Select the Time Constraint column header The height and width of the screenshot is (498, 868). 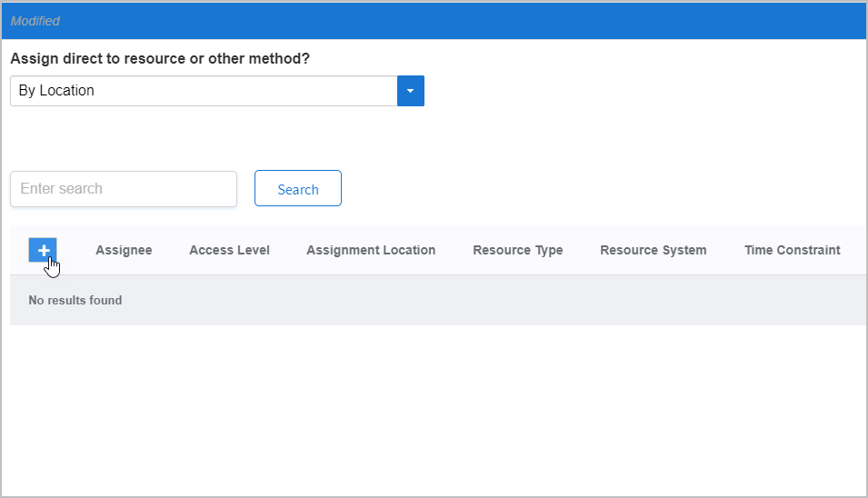click(792, 250)
